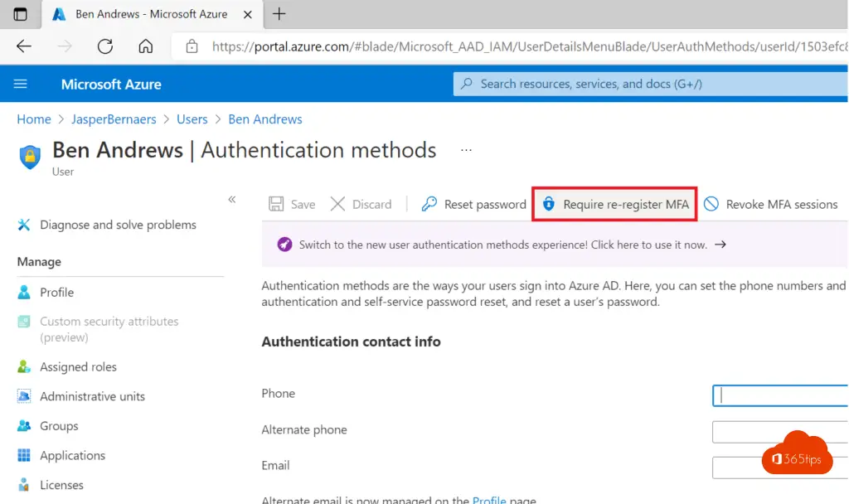Screen dimensions: 849x504
Task: Open the more options ellipsis beside title
Action: (466, 150)
